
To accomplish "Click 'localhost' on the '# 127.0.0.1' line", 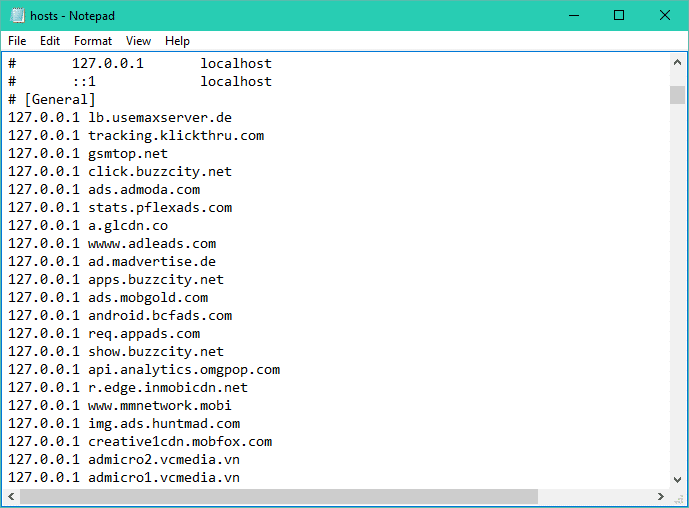I will pyautogui.click(x=236, y=63).
